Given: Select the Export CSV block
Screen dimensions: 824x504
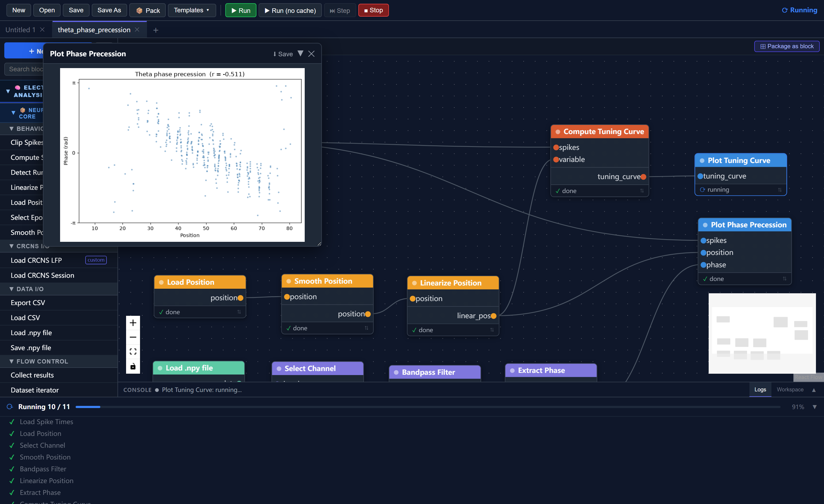Looking at the screenshot, I should tap(59, 302).
